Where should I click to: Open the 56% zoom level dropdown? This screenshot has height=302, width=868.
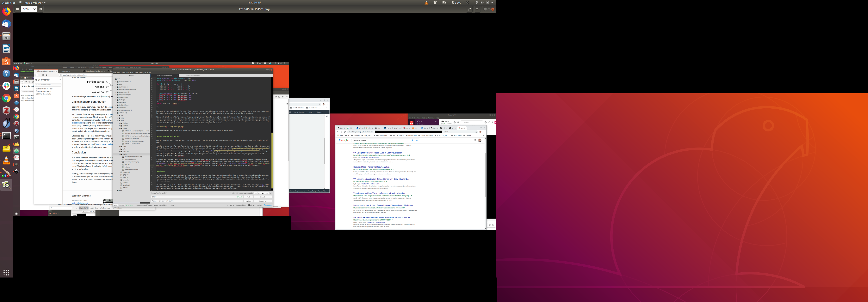pyautogui.click(x=34, y=9)
